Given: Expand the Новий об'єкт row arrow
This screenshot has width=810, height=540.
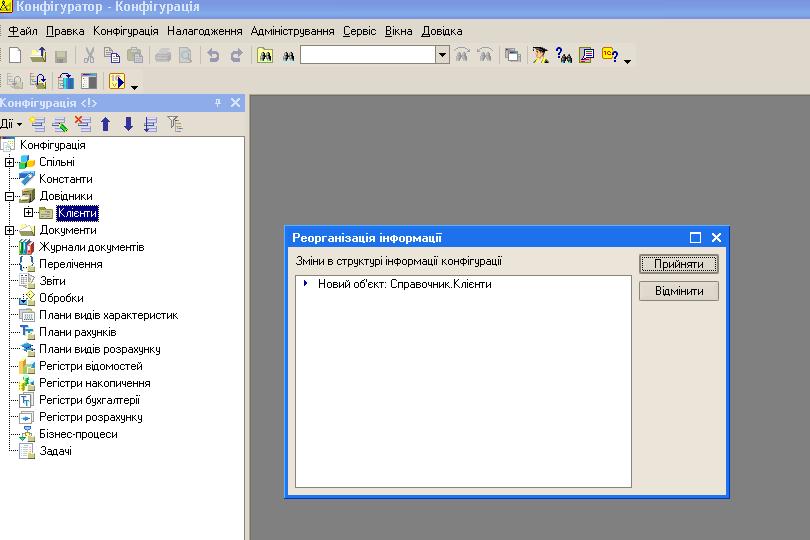Looking at the screenshot, I should click(x=305, y=283).
